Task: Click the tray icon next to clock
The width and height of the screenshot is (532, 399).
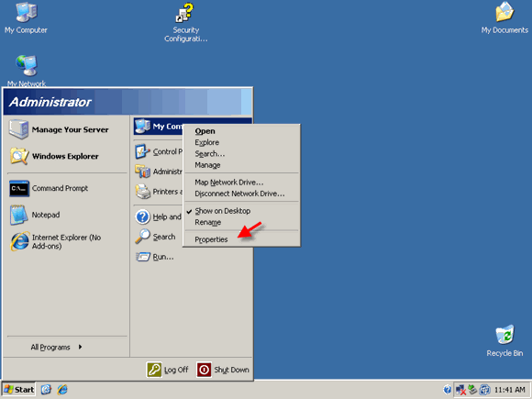Action: (x=484, y=390)
